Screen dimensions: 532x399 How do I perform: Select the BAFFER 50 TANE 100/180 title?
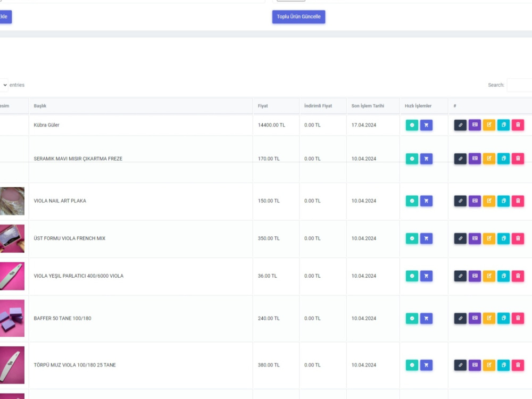[62, 318]
